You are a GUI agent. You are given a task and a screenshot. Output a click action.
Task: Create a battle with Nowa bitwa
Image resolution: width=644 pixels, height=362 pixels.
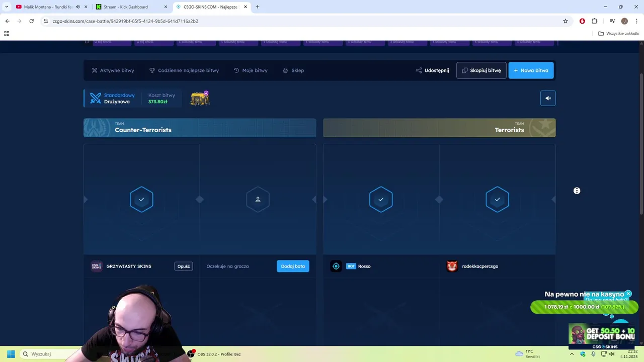point(531,70)
